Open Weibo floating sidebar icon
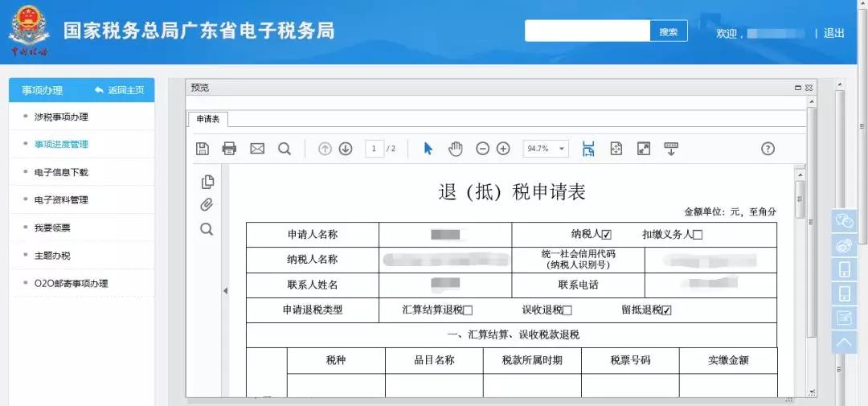The image size is (868, 406). pyautogui.click(x=844, y=245)
